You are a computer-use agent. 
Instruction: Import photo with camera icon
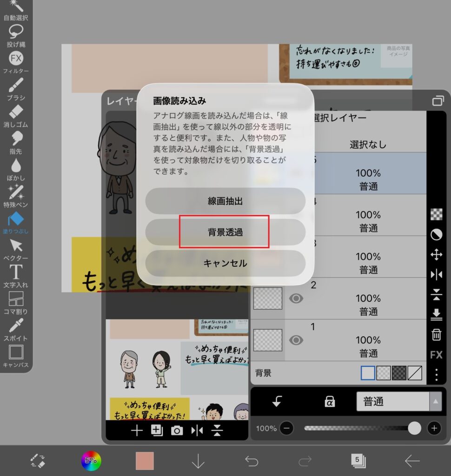177,431
